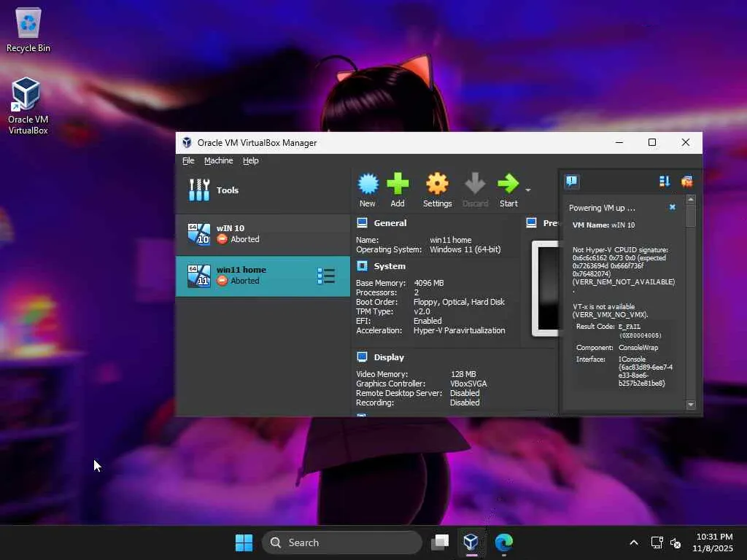
Task: Click the notification sort order icon
Action: [x=665, y=182]
